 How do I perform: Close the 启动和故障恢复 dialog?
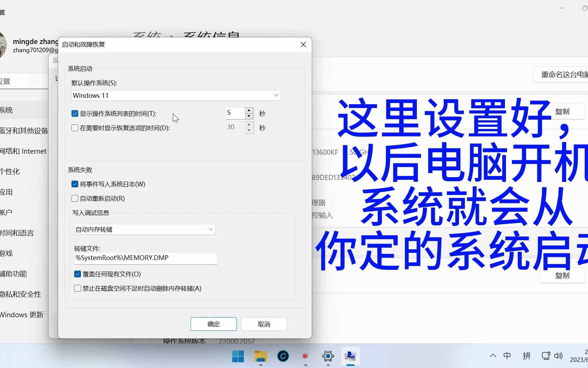(304, 45)
